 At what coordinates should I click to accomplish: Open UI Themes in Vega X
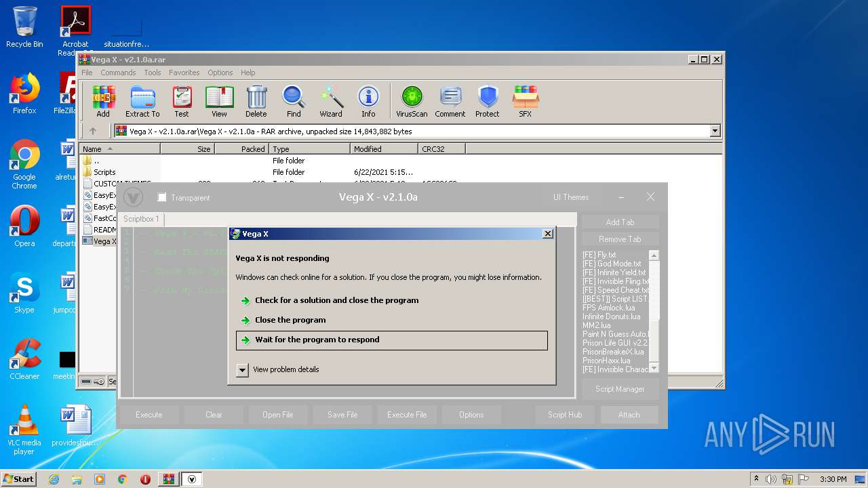[x=571, y=197]
